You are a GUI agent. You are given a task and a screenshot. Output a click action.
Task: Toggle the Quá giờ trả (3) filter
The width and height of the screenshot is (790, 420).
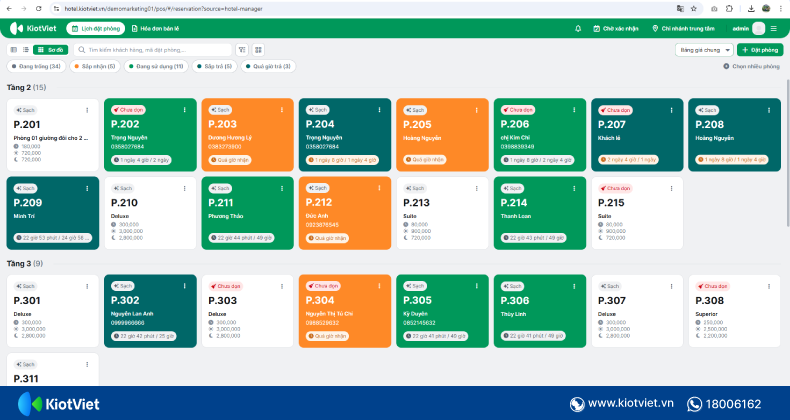(x=268, y=66)
